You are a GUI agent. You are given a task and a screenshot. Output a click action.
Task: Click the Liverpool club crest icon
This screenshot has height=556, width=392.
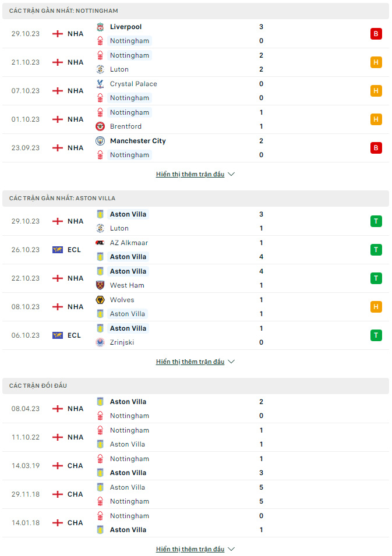pos(100,27)
